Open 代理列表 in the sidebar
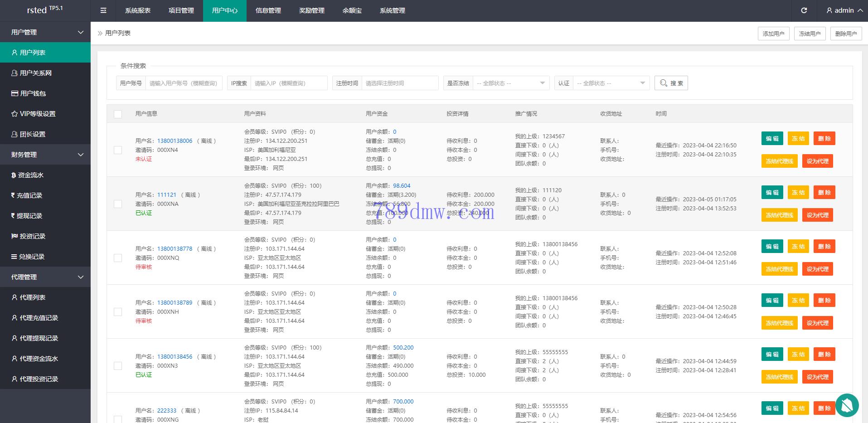Image resolution: width=868 pixels, height=423 pixels. pos(32,297)
